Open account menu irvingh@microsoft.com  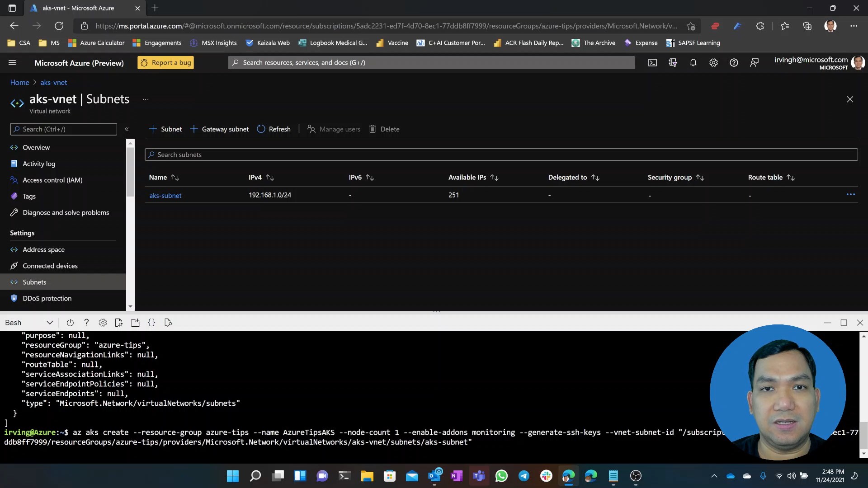coord(819,63)
